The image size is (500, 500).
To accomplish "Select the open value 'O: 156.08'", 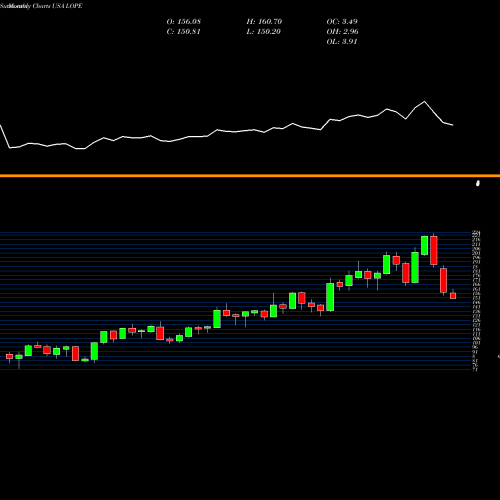I will 184,22.
